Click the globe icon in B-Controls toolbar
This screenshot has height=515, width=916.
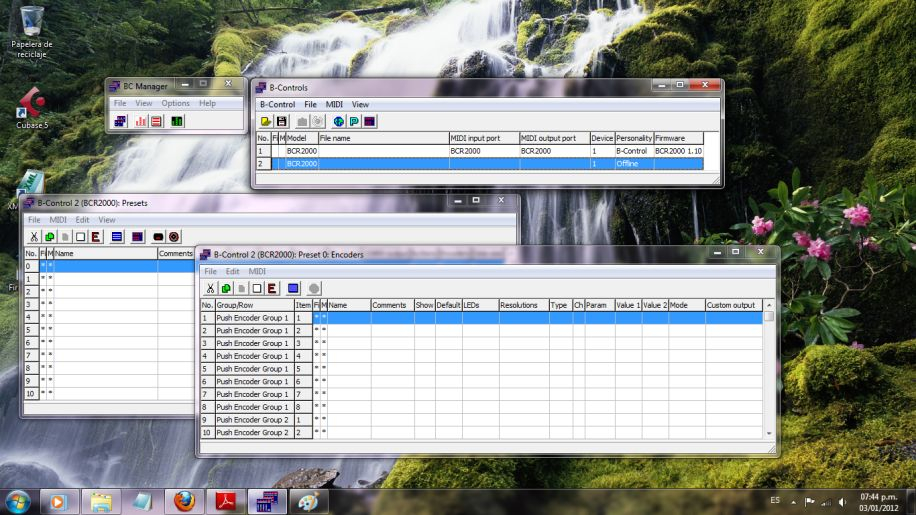[x=338, y=121]
